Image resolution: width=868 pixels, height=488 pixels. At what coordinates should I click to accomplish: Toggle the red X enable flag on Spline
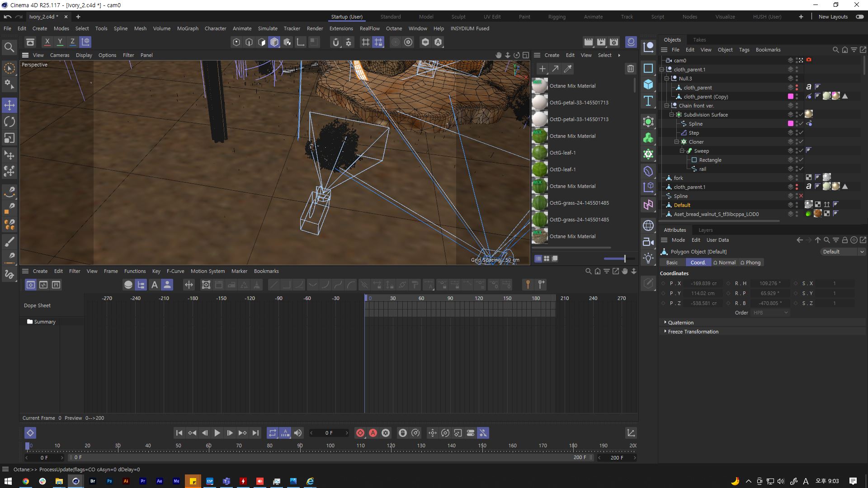pyautogui.click(x=801, y=196)
